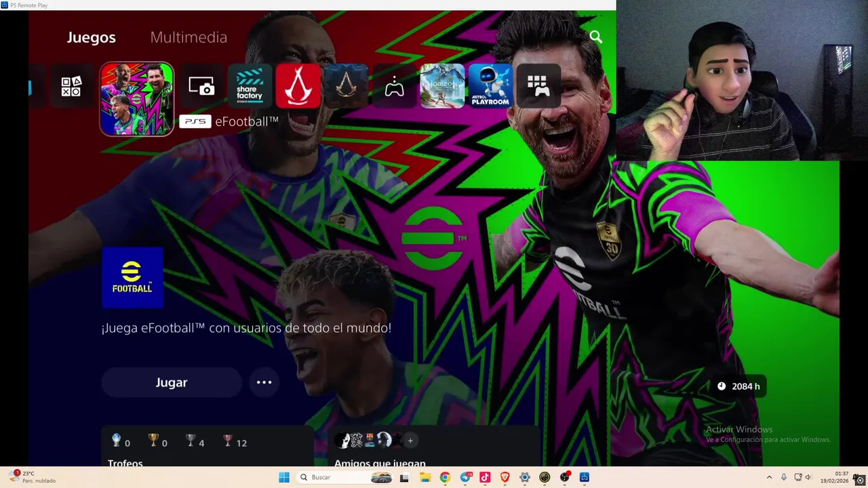Viewport: 868px width, 488px height.
Task: Open the Trofeos card
Action: (x=208, y=447)
